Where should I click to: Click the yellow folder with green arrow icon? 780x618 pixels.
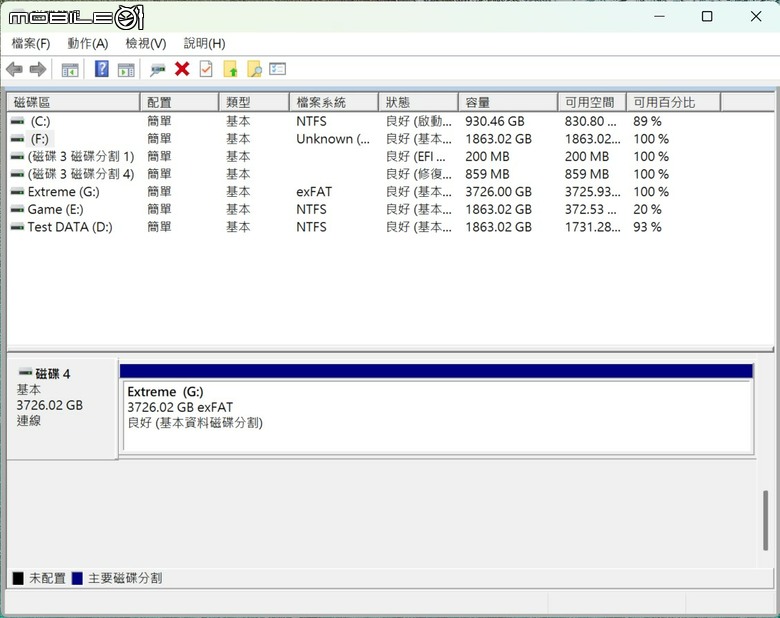pyautogui.click(x=230, y=69)
